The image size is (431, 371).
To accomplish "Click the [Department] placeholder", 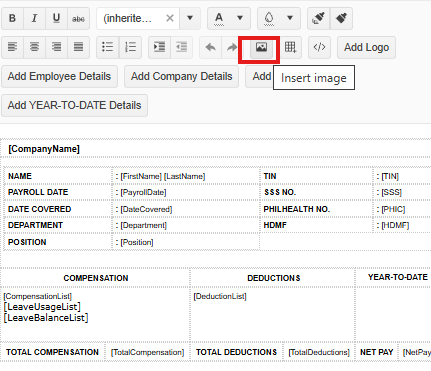I will tap(143, 225).
